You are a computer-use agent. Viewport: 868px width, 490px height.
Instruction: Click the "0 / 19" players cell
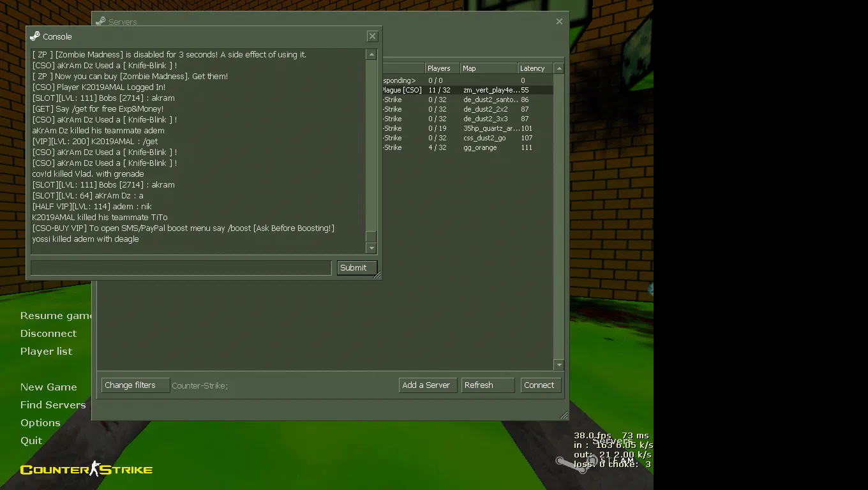[437, 128]
